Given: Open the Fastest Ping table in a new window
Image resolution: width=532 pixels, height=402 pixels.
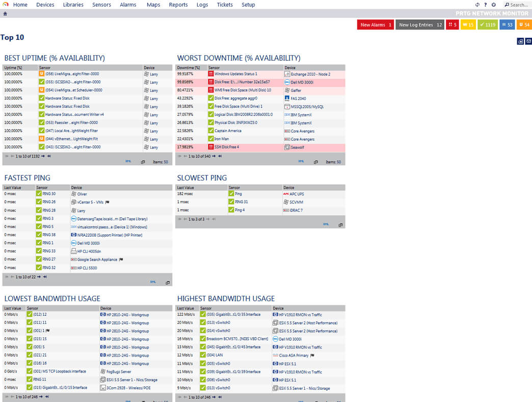Looking at the screenshot, I should click(x=168, y=283).
